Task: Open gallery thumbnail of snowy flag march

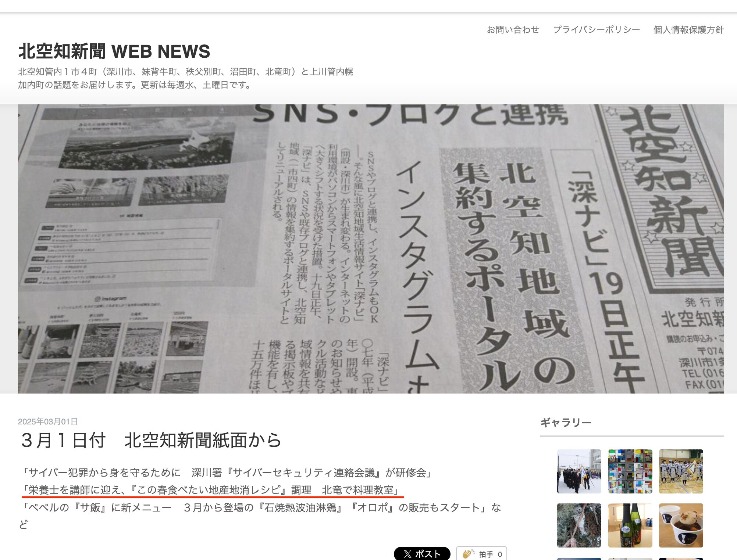Action: 579,471
